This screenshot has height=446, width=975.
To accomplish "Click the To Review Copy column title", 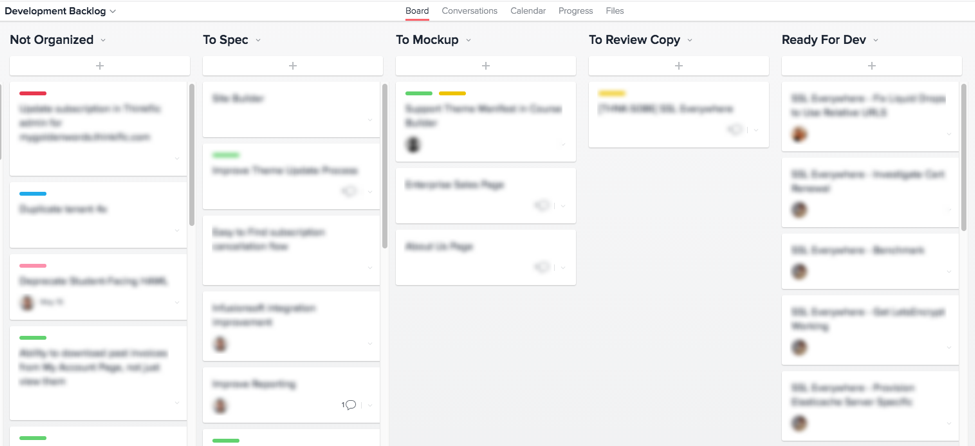I will tap(635, 40).
